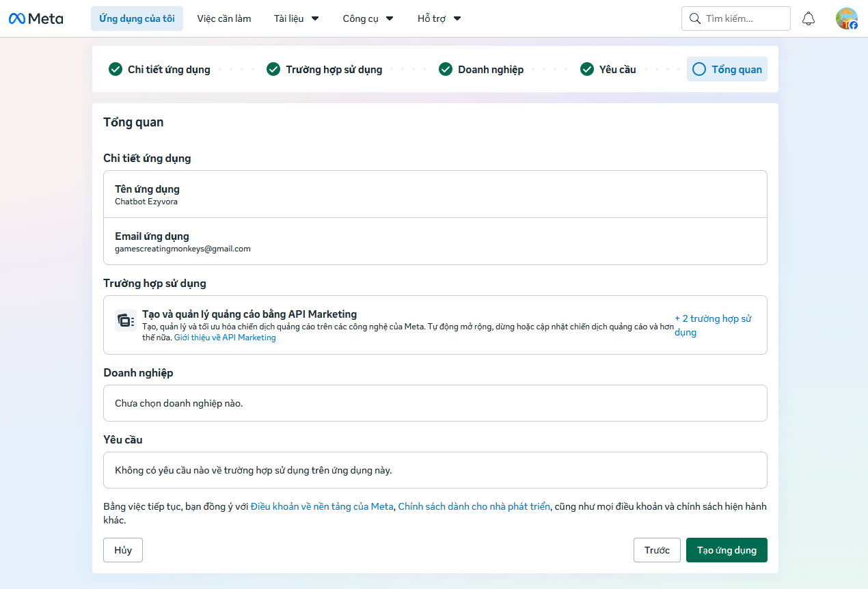Open Chính sách dành cho nhà phát triển
Screen dimensions: 868x589
[474, 506]
